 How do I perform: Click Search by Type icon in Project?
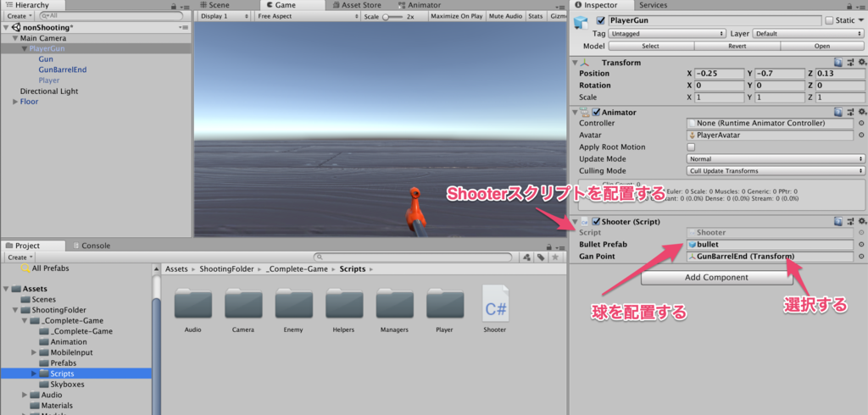coord(526,257)
